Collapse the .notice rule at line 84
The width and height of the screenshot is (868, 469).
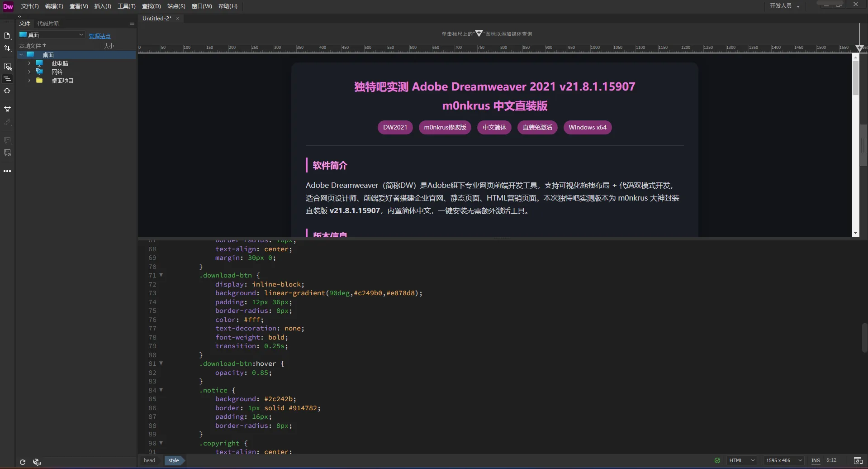(x=161, y=390)
